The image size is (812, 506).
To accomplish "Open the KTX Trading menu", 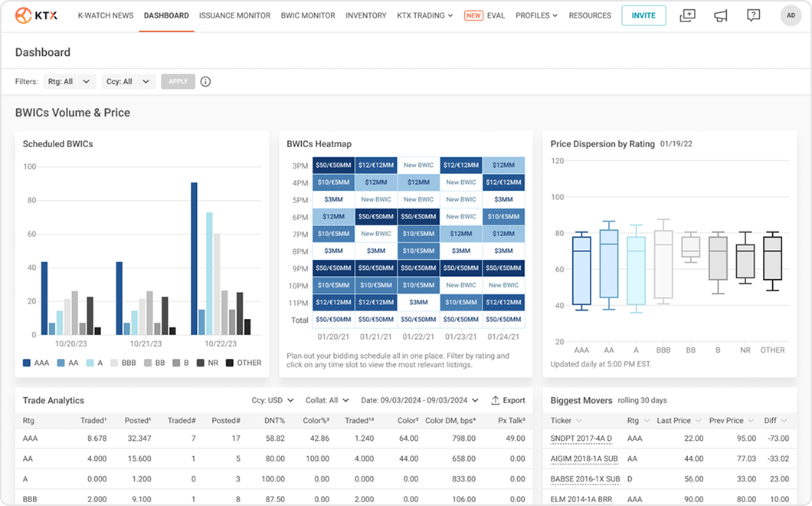I will pos(424,15).
